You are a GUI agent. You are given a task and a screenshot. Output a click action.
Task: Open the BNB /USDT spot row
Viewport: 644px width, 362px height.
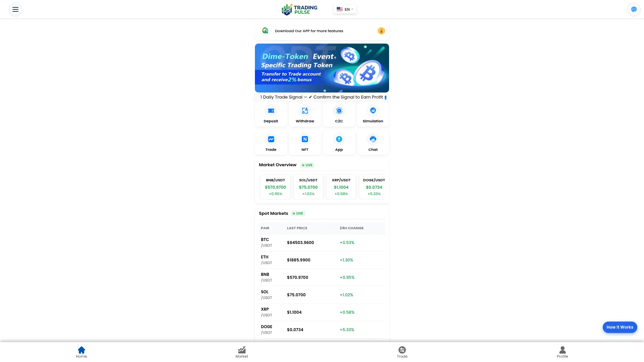[322, 278]
